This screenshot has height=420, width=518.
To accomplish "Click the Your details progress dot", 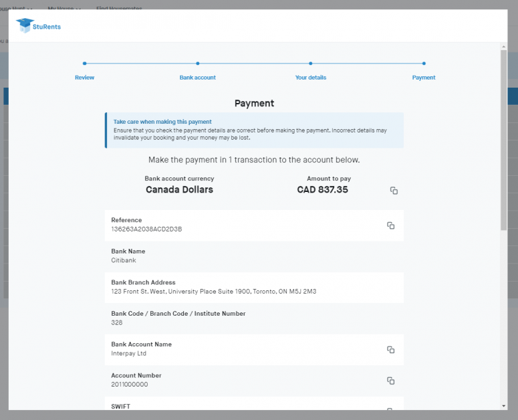I will click(x=311, y=63).
